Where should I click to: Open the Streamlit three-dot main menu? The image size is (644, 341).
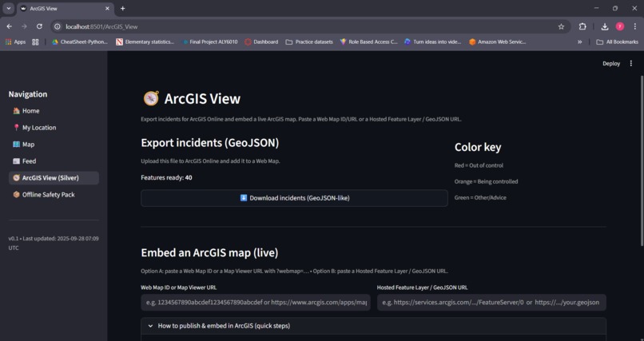pos(631,64)
